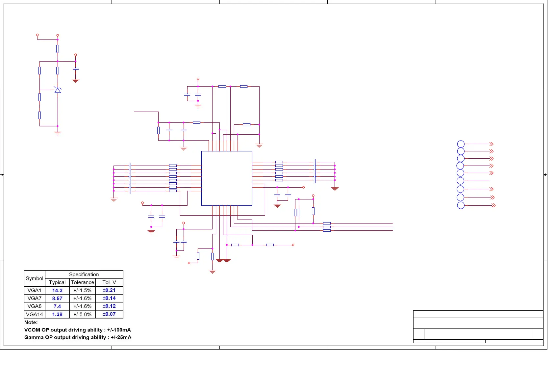Click the Gamma OP output driving note
The width and height of the screenshot is (554, 392).
[78, 337]
